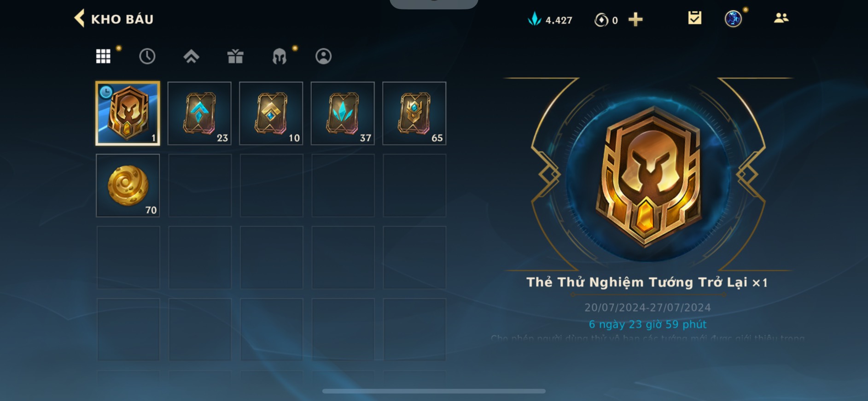Tap the blue crystal currency 4.427

click(550, 19)
